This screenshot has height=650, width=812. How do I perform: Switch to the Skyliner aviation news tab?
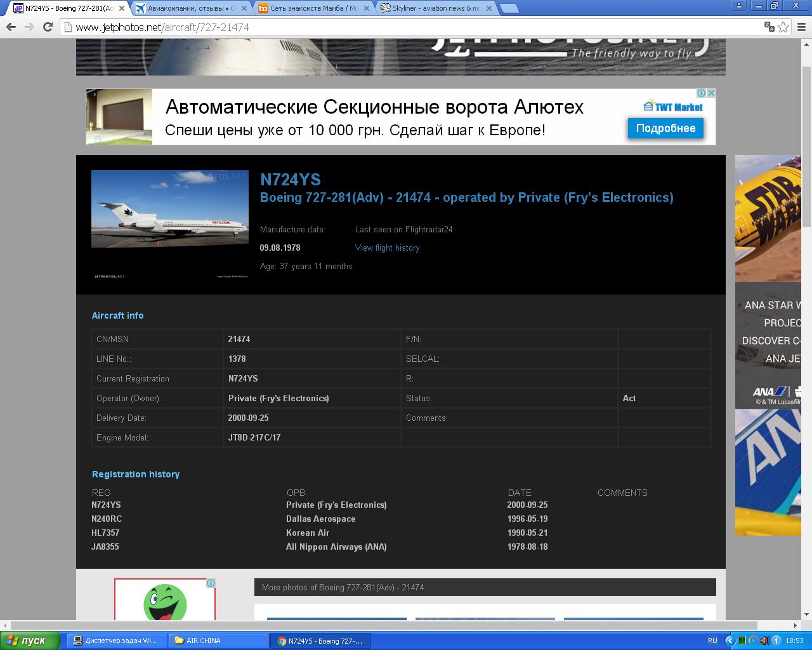pyautogui.click(x=435, y=8)
